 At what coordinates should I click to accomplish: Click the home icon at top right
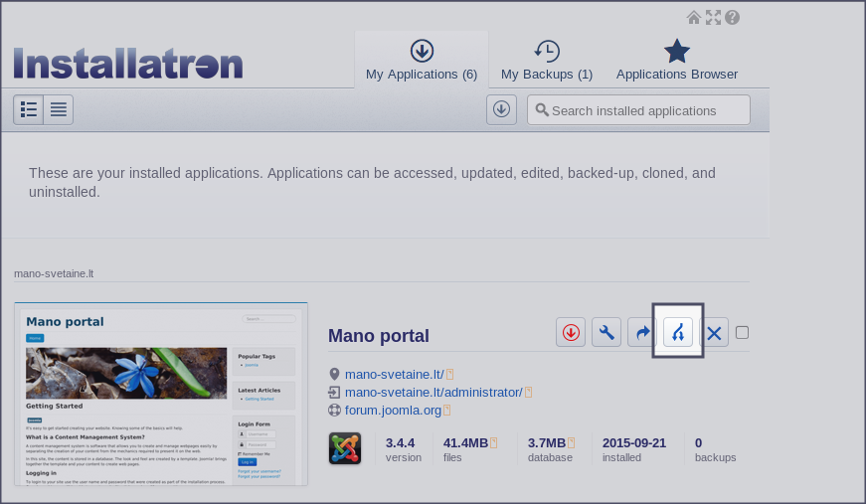[x=694, y=18]
